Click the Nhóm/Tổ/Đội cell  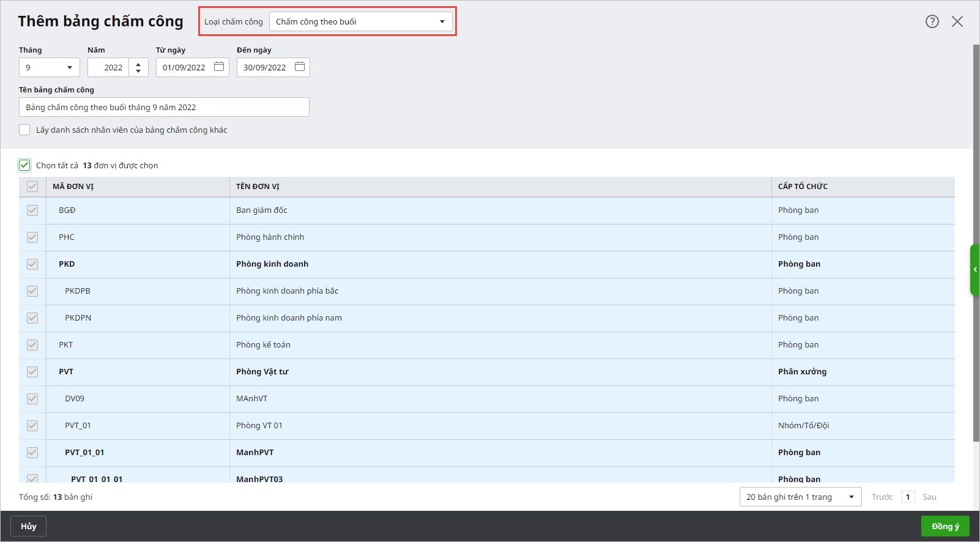[x=863, y=426]
